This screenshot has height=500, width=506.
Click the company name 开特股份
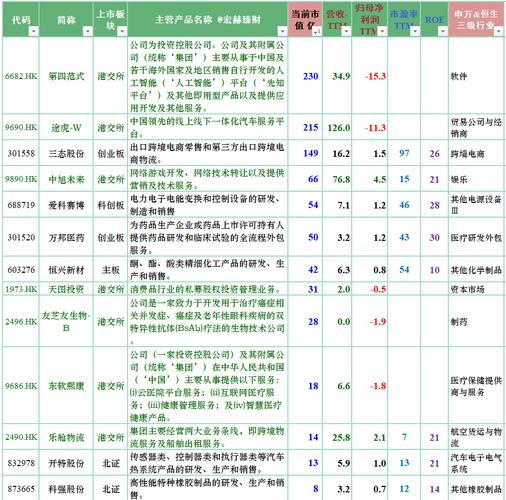coord(66,463)
